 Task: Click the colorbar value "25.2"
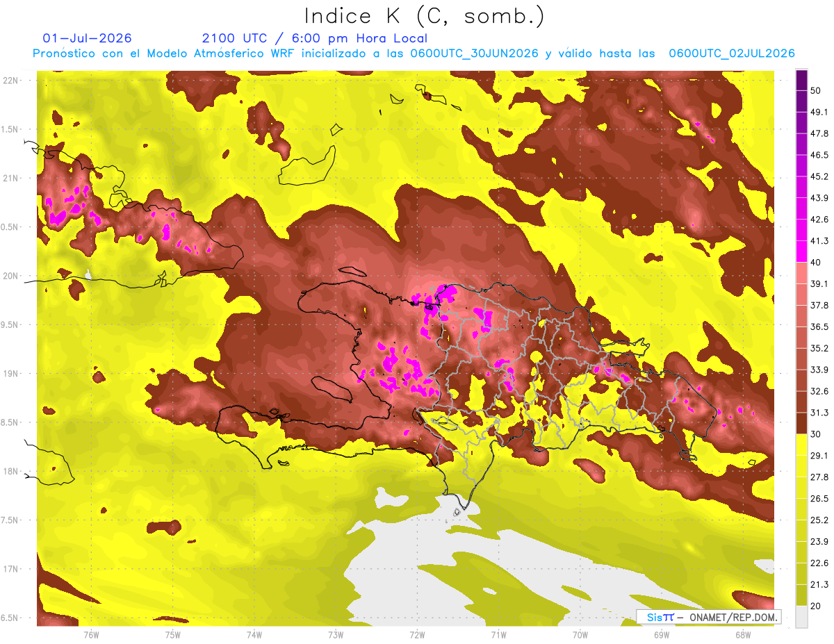tap(820, 520)
